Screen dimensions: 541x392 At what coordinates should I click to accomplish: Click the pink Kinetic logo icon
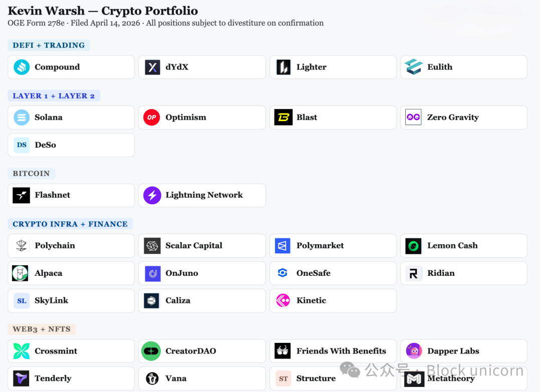[283, 300]
